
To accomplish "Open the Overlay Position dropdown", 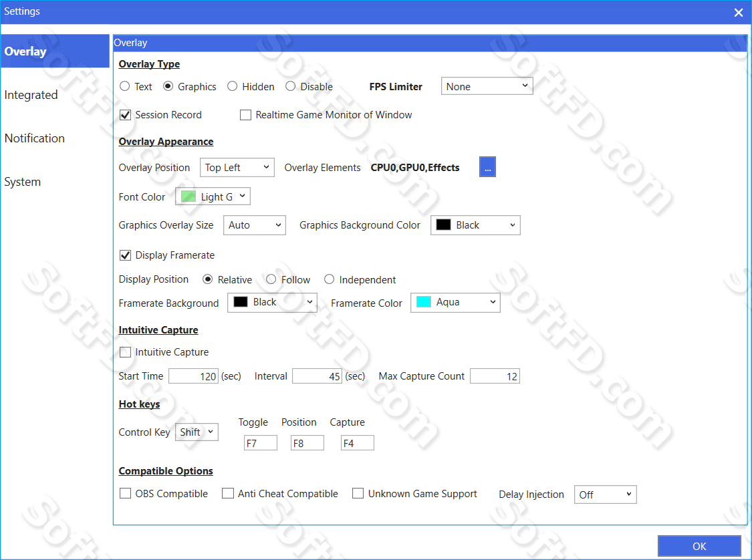I will coord(237,167).
